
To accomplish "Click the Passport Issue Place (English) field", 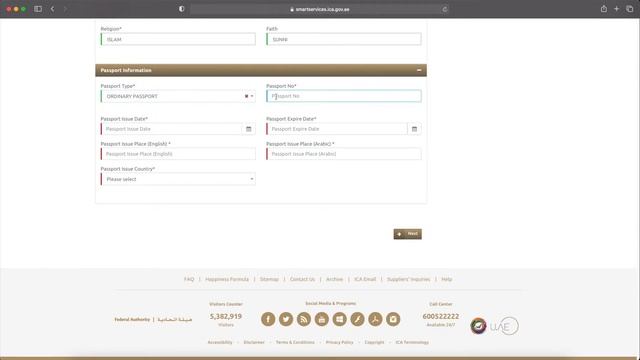I will pos(178,154).
